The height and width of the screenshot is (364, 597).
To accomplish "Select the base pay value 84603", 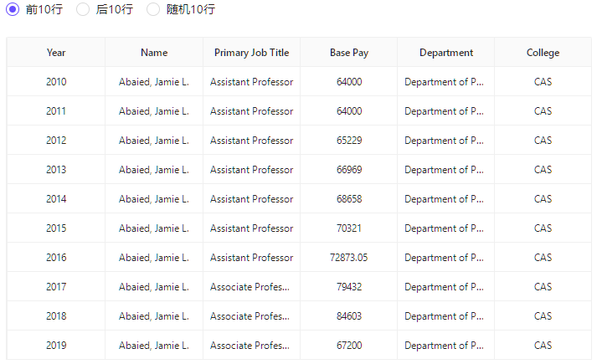I will click(349, 316).
